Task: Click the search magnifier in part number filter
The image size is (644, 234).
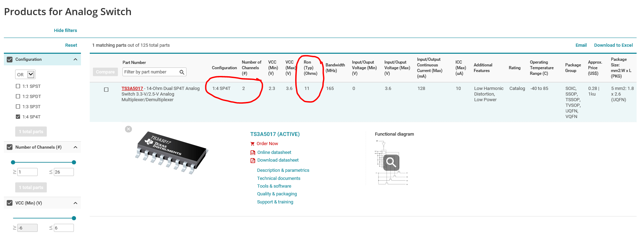Action: pos(182,72)
